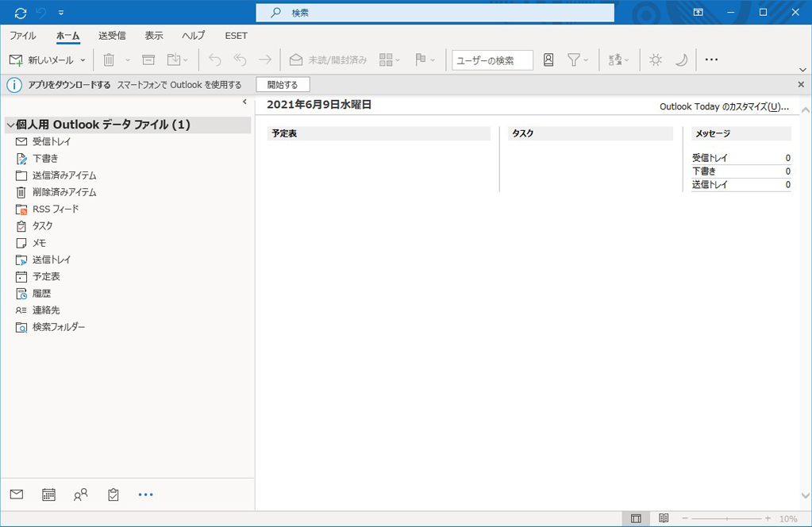Switch to Mail view icon at bottom
Viewport: 812px width, 527px height.
pos(17,494)
